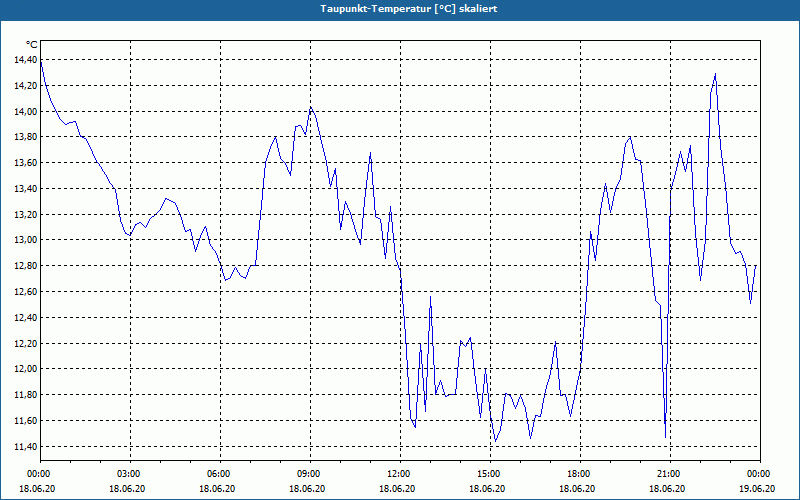
Task: Click the chart title 'Taupunkt-Temperatur [°C] skaliert'
Action: point(409,9)
